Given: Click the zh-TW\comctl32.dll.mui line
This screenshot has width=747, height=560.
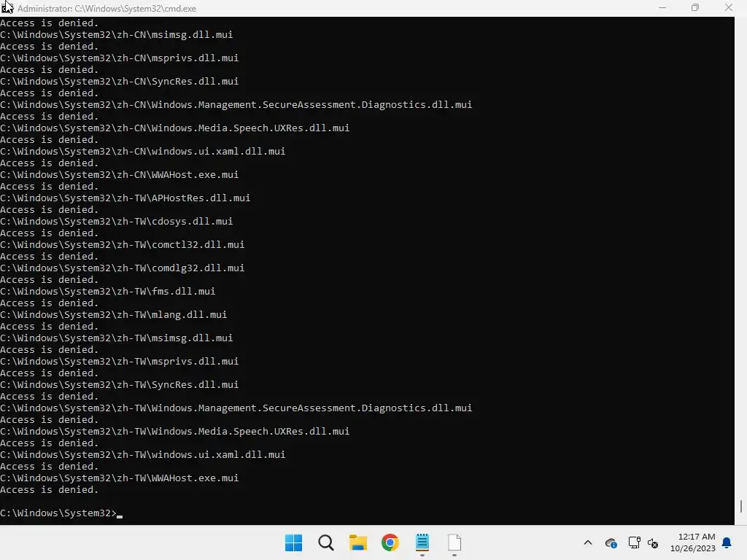Looking at the screenshot, I should coord(122,245).
